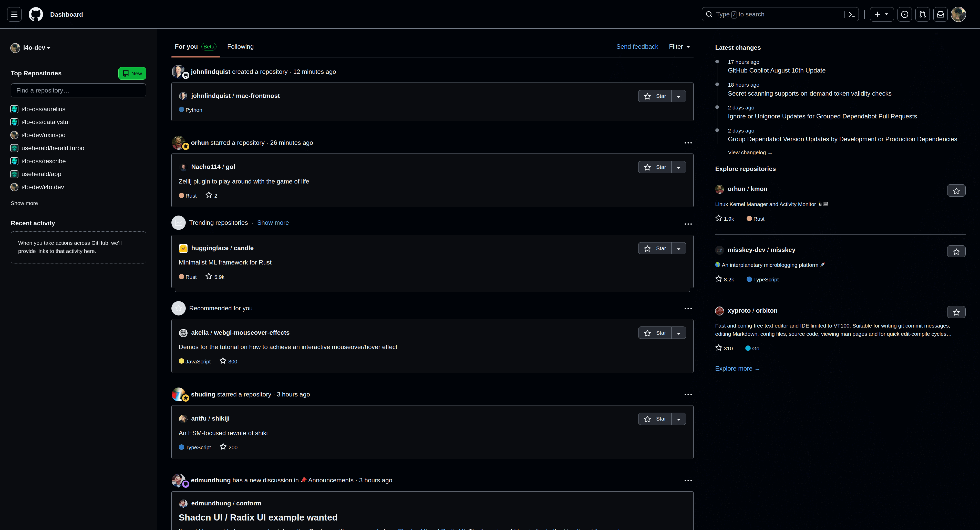This screenshot has height=530, width=980.
Task: Open the create new plus menu
Action: pyautogui.click(x=882, y=14)
